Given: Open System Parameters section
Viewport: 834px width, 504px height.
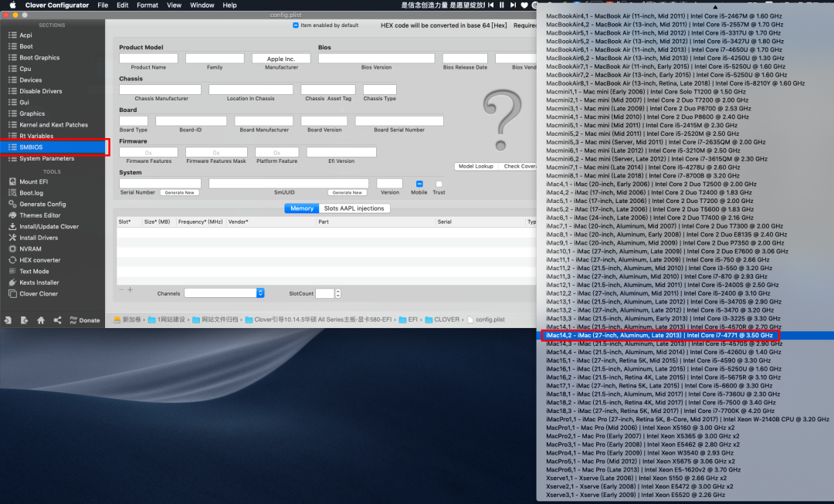Looking at the screenshot, I should (47, 158).
